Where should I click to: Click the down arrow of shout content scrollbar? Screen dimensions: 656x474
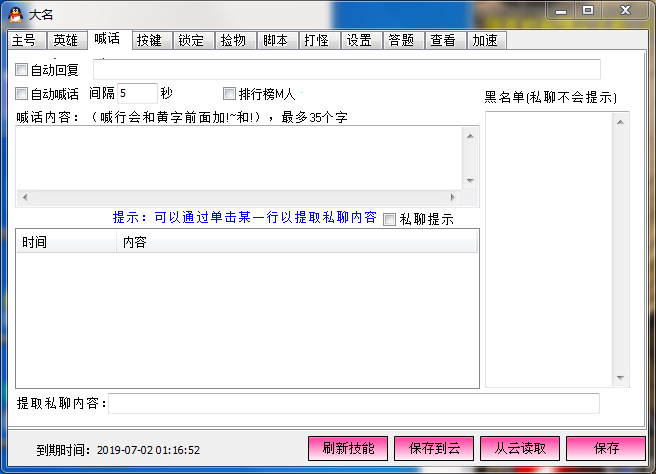pyautogui.click(x=470, y=181)
